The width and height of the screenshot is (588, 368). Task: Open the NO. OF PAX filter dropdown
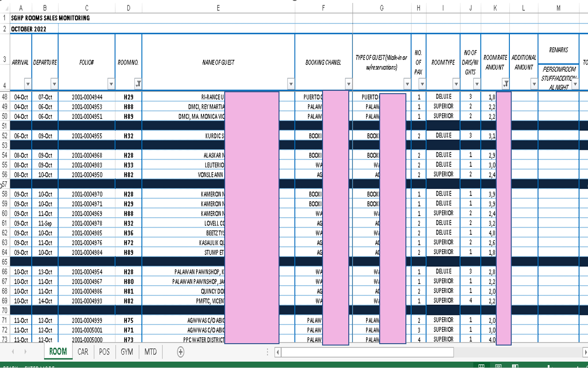click(x=422, y=84)
